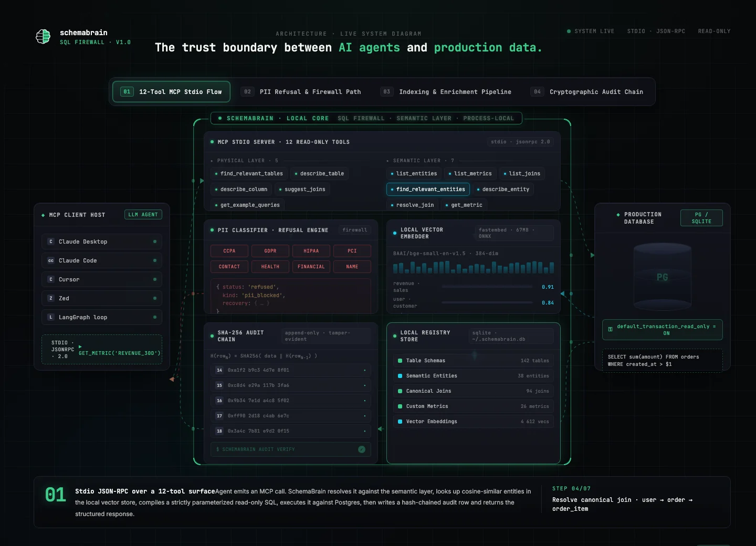This screenshot has height=546, width=756.
Task: Click the HEALTH PII tag
Action: (270, 267)
